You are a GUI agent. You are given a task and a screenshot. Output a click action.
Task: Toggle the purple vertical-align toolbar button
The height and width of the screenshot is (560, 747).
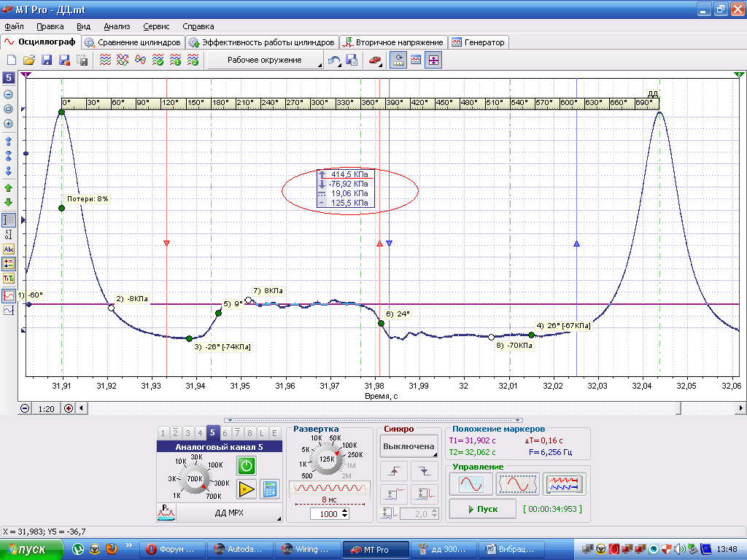(x=433, y=60)
